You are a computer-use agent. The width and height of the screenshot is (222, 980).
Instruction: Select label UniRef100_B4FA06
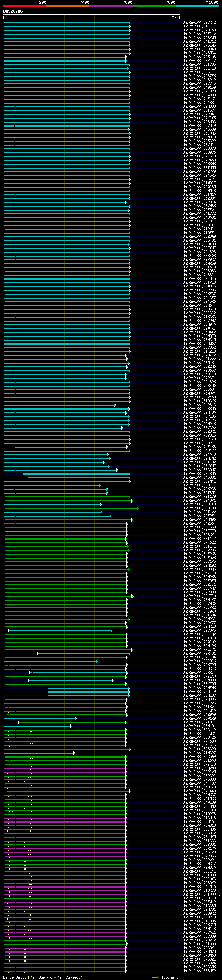[199, 558]
